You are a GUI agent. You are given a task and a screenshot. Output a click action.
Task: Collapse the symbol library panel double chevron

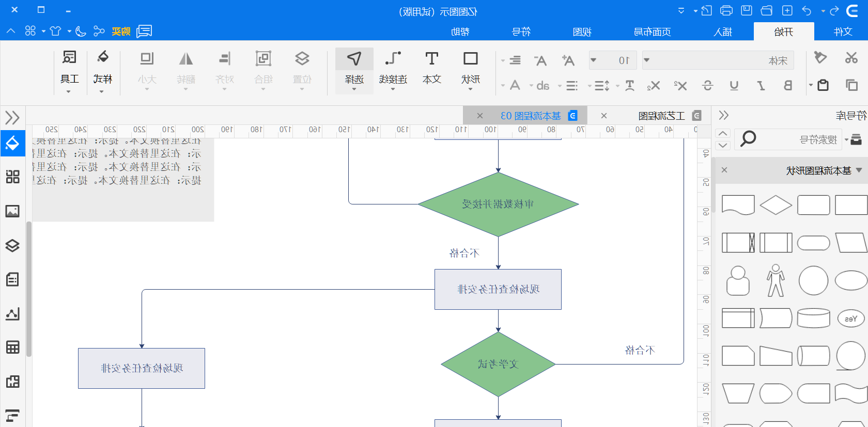(723, 115)
